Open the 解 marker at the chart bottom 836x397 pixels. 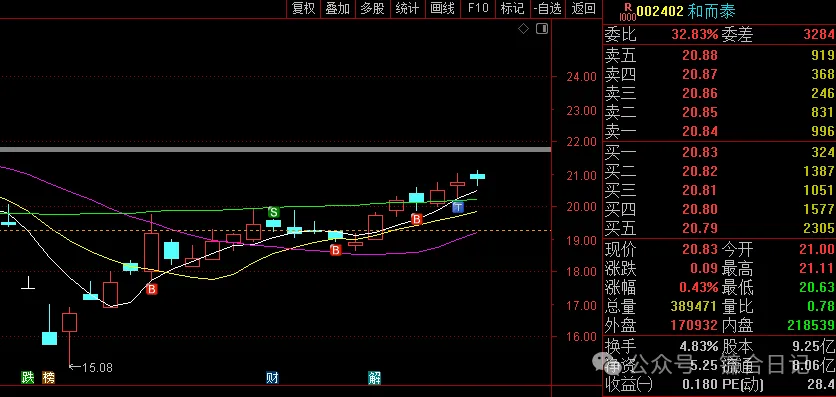[375, 378]
